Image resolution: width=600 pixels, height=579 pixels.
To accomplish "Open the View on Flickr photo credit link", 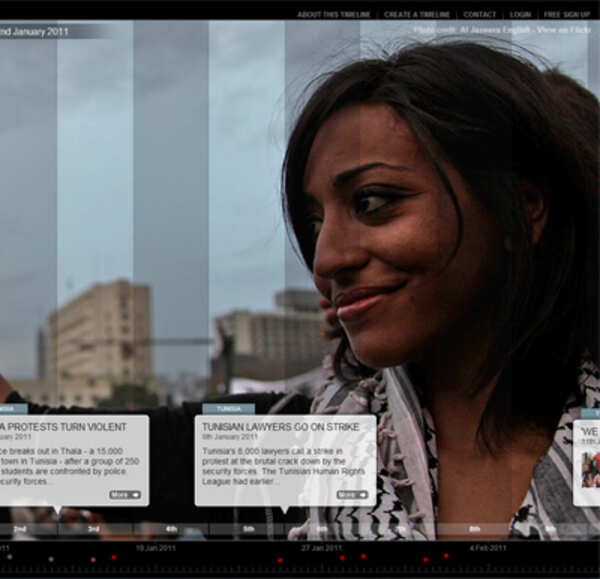I will click(x=563, y=30).
